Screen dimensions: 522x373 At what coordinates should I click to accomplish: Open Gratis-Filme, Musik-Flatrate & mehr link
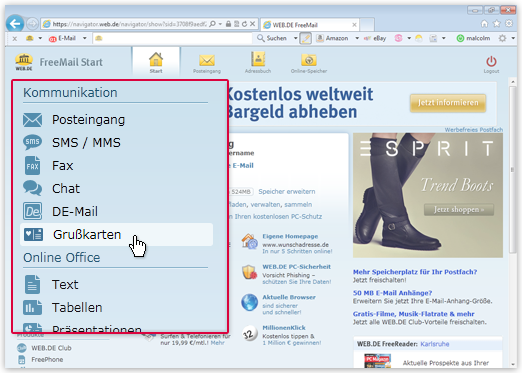coord(414,314)
